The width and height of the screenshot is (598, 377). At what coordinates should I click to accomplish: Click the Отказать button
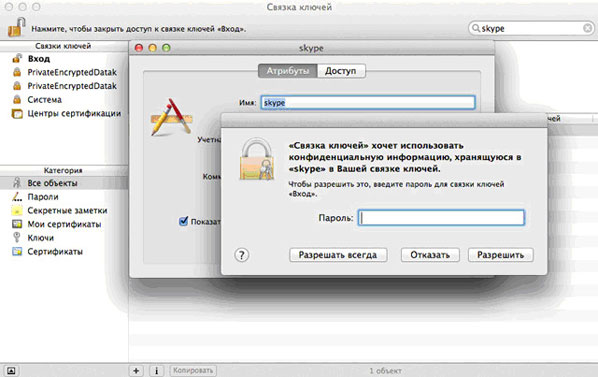click(430, 255)
